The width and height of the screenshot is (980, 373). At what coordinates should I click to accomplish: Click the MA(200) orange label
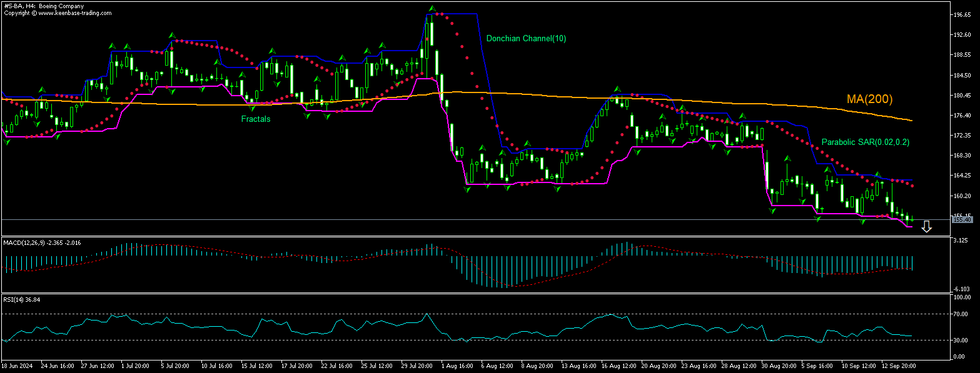point(870,99)
